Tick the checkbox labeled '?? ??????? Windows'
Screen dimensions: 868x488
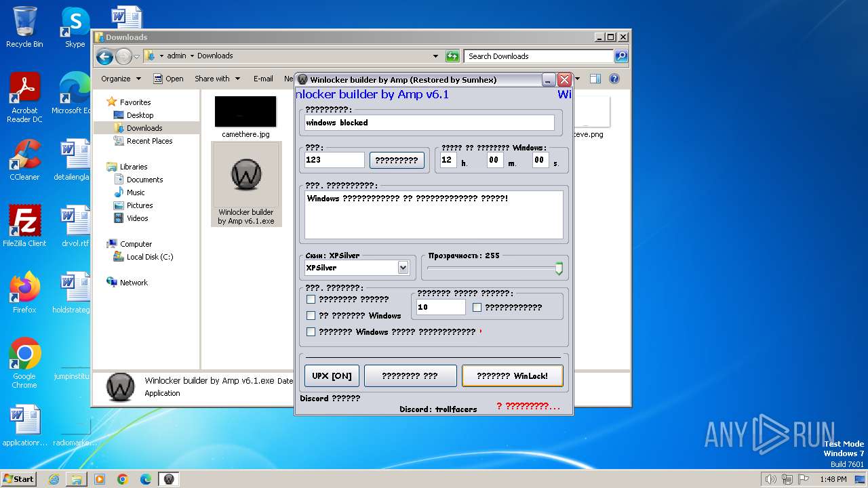coord(311,315)
